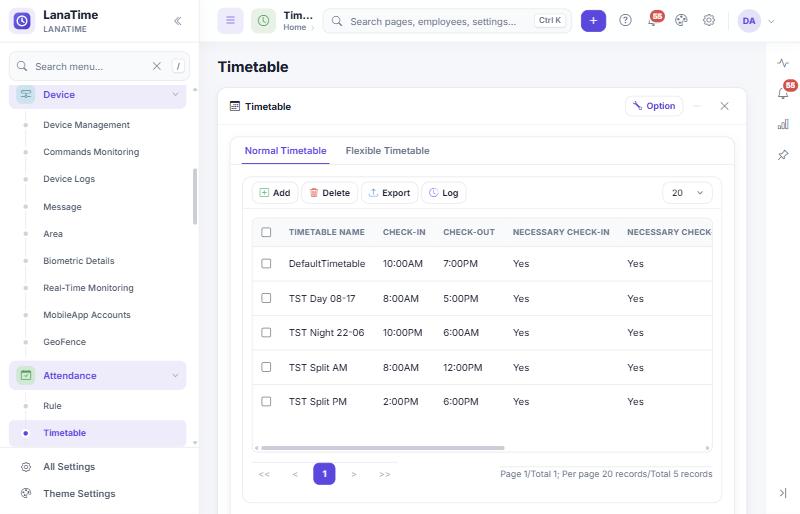Toggle the select-all header checkbox
Viewport: 800px width, 514px height.
point(266,232)
